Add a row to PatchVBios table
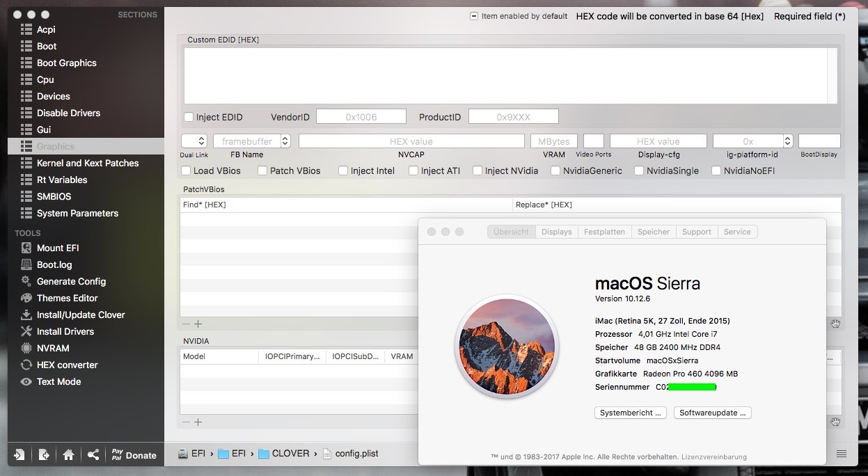868x476 pixels. pyautogui.click(x=198, y=324)
